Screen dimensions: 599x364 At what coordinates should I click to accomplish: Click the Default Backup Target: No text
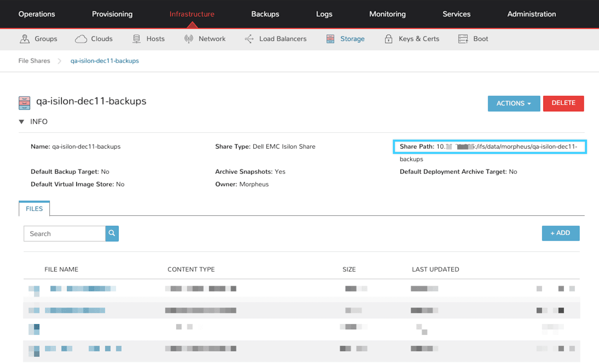[70, 172]
